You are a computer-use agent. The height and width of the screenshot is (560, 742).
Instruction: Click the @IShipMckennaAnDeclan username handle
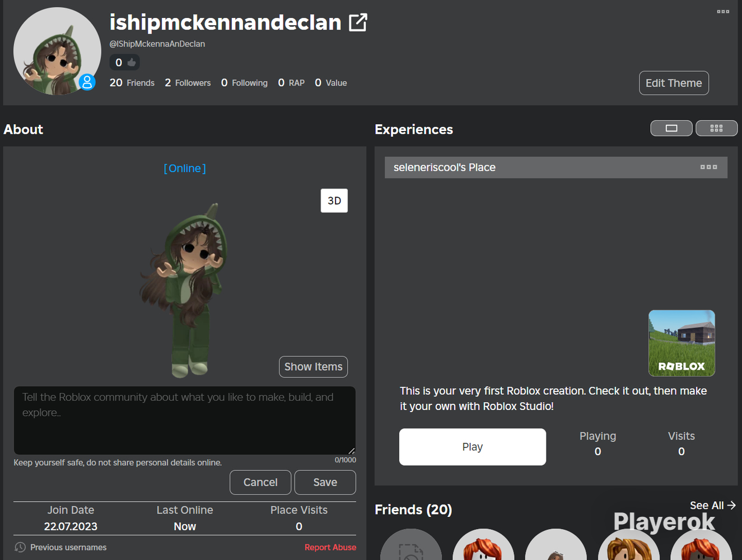point(157,44)
